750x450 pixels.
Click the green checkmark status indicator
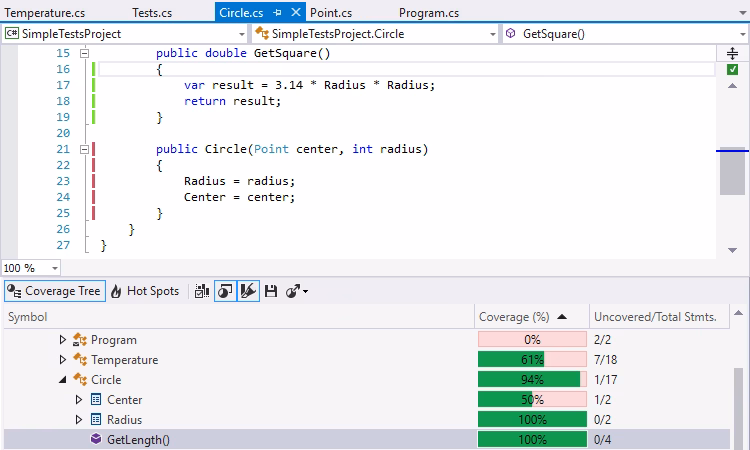pyautogui.click(x=732, y=69)
